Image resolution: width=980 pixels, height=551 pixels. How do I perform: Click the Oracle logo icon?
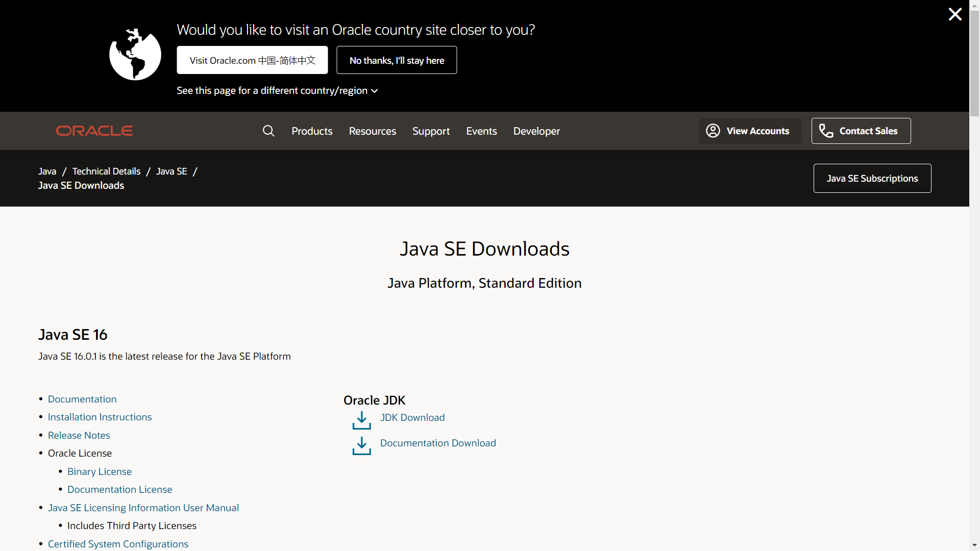pos(94,131)
